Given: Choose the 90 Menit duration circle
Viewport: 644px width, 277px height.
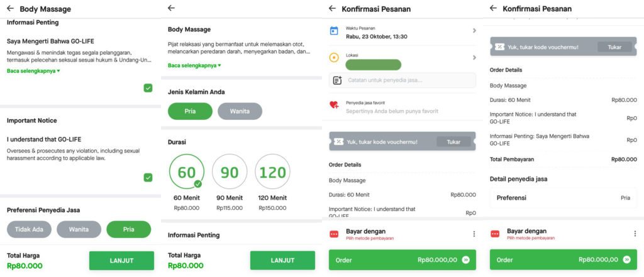Looking at the screenshot, I should [230, 171].
